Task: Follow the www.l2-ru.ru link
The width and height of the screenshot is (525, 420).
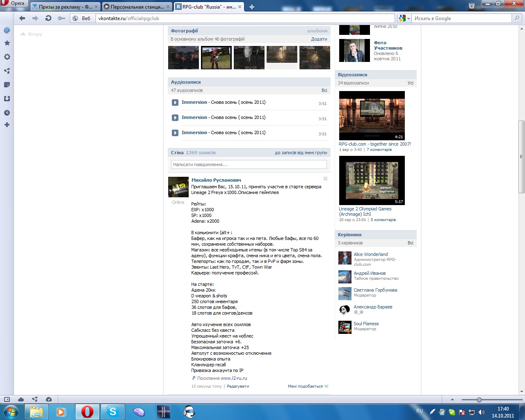Action: pos(234,378)
